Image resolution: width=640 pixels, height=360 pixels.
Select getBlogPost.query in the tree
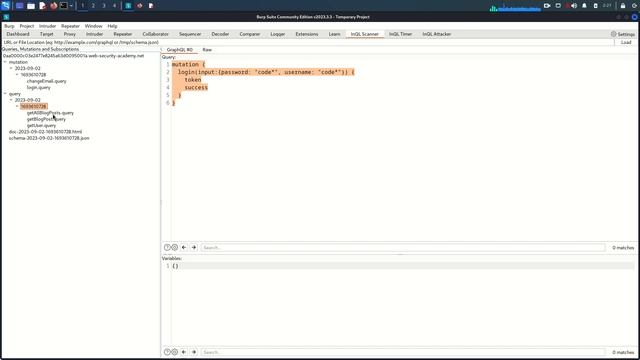click(x=46, y=119)
